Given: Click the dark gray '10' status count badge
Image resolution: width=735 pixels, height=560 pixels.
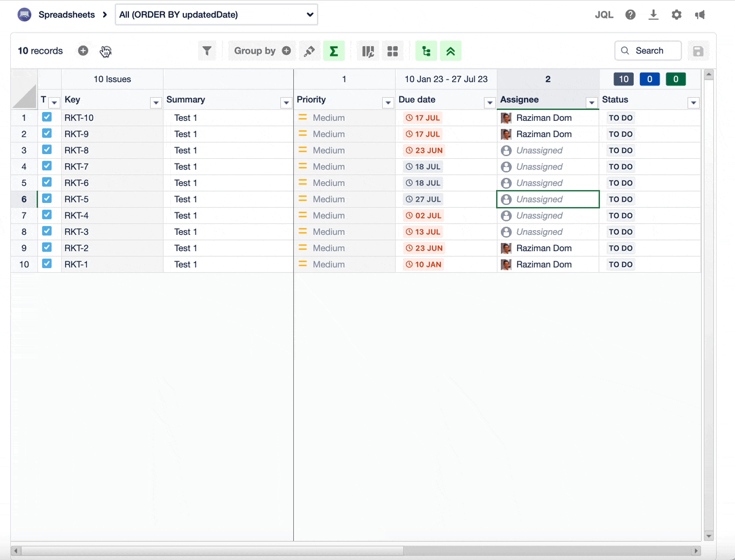Looking at the screenshot, I should 623,79.
